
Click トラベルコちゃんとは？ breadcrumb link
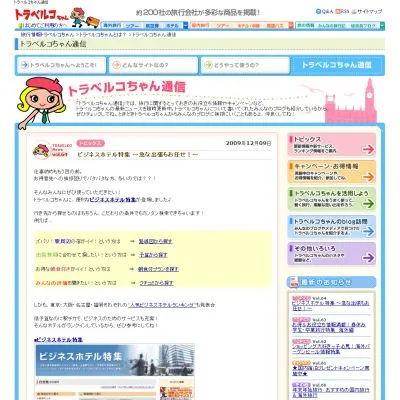[x=103, y=35]
